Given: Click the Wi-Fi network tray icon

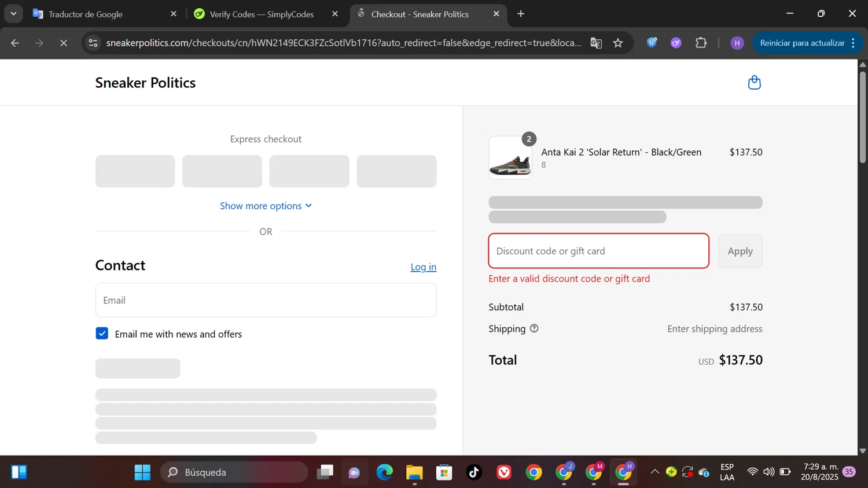Looking at the screenshot, I should [x=752, y=472].
